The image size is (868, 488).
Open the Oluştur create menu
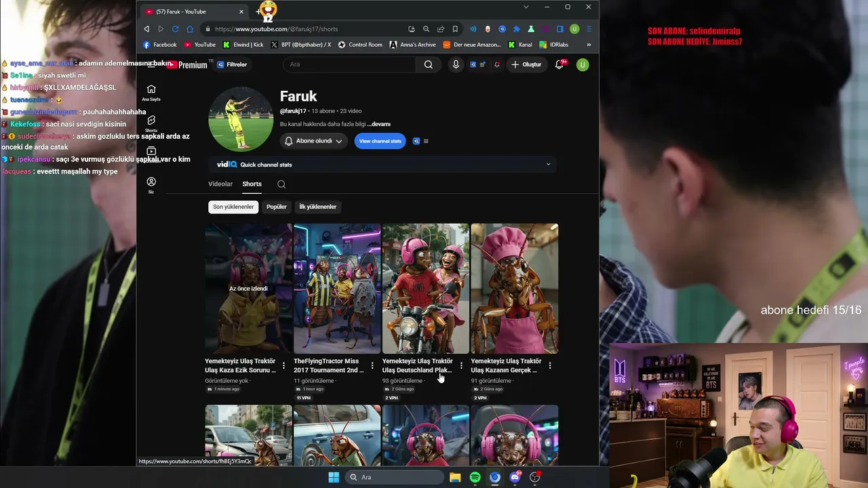click(x=526, y=64)
